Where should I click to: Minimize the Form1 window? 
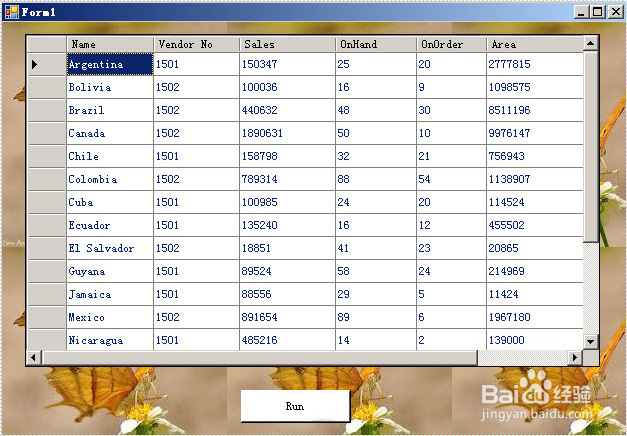tap(581, 12)
